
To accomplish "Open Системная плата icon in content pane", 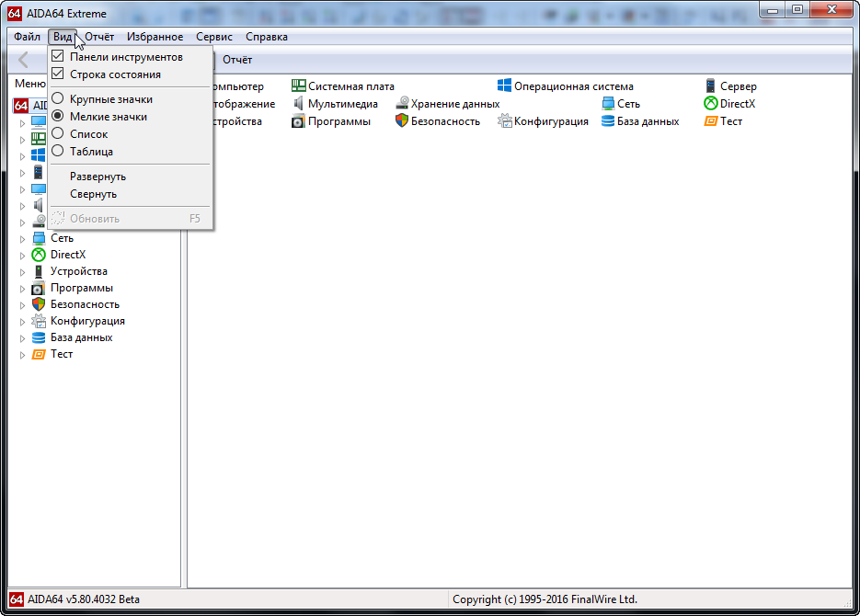I will click(x=298, y=86).
